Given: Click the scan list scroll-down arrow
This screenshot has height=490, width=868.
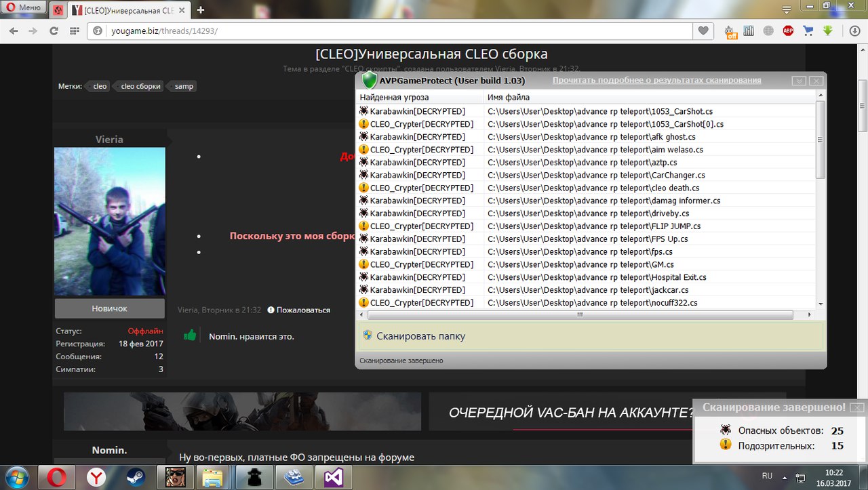Looking at the screenshot, I should (x=821, y=304).
